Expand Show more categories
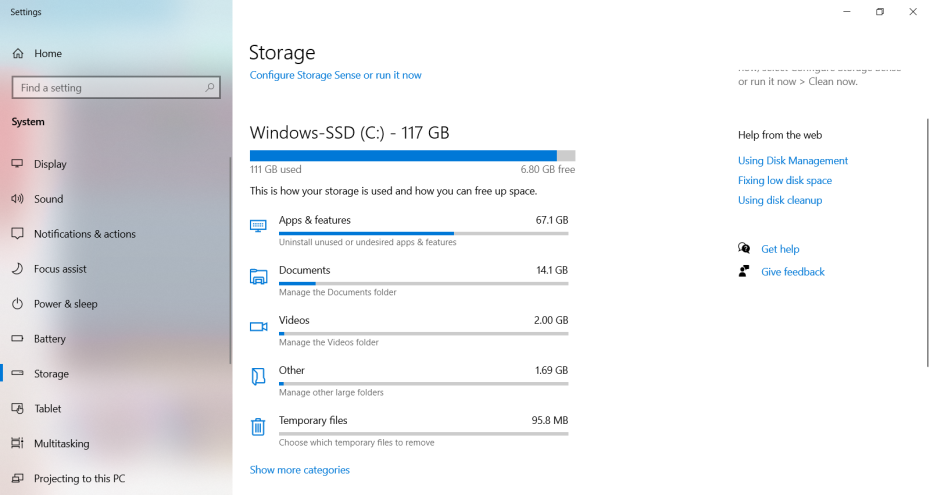This screenshot has width=930, height=495. coord(300,470)
